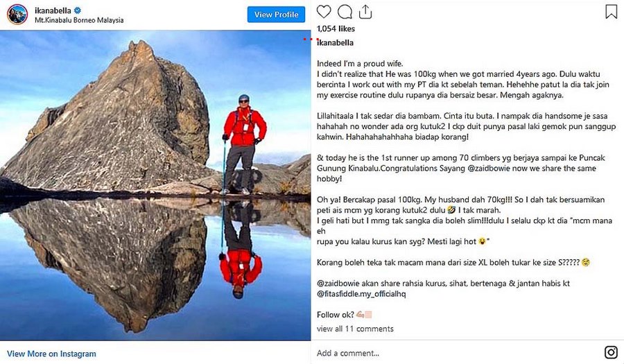Click the verified badge beside ikanabella
The image size is (624, 364).
[x=78, y=10]
